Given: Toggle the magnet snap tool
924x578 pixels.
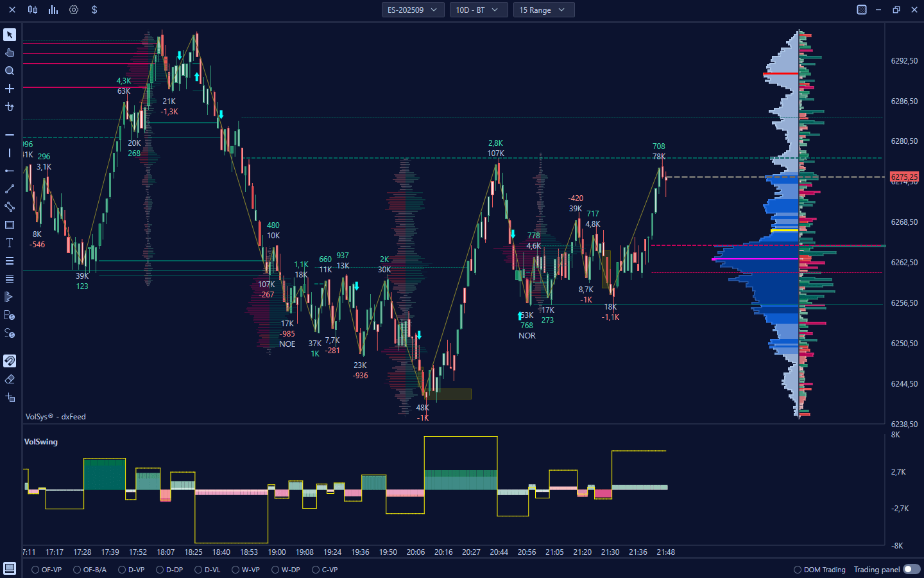Looking at the screenshot, I should pyautogui.click(x=10, y=361).
